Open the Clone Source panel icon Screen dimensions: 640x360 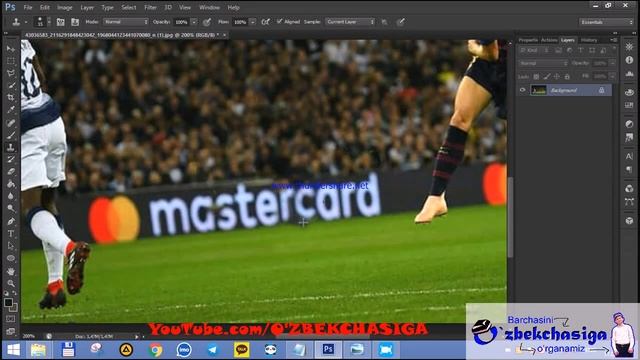tap(75, 22)
